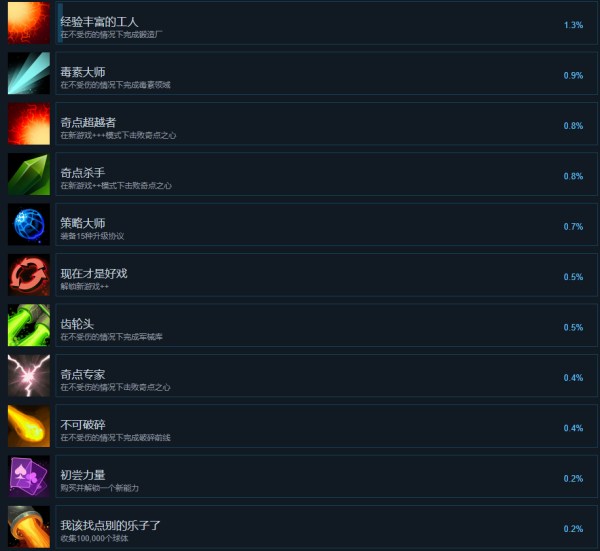This screenshot has height=551, width=600.
Task: Click the green cannons 齿轮头 icon
Action: coord(29,325)
